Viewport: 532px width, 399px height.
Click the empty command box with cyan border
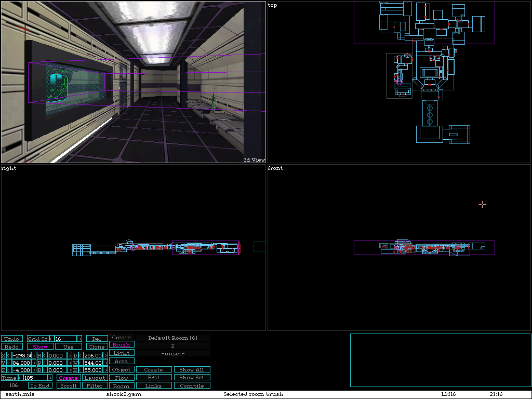[x=441, y=361]
